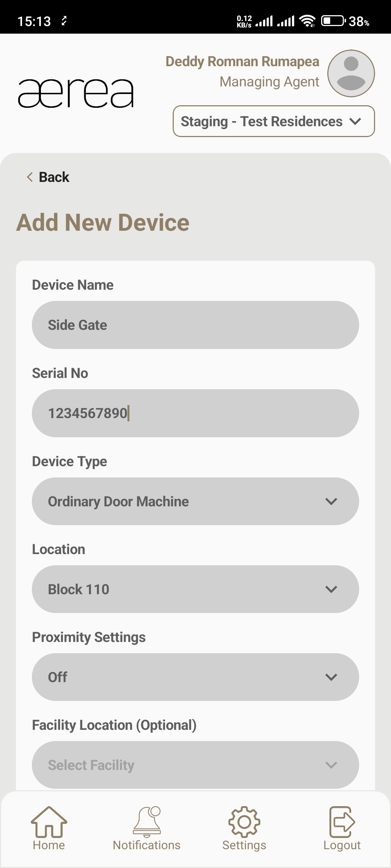391x868 pixels.
Task: Tap the Logout exit icon
Action: (x=342, y=821)
